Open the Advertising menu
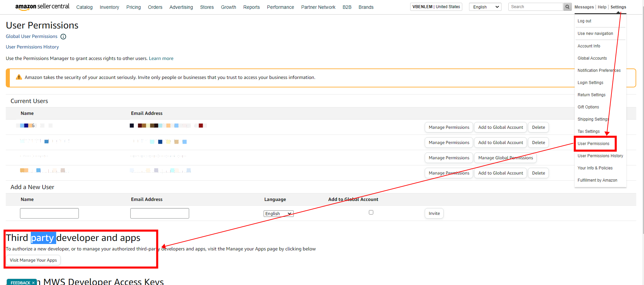644x285 pixels. pyautogui.click(x=181, y=7)
